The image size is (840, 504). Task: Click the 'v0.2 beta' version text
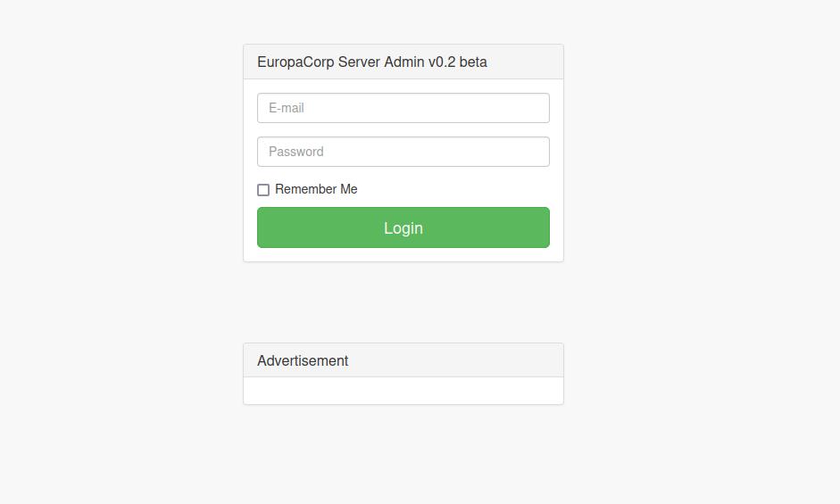[x=458, y=62]
